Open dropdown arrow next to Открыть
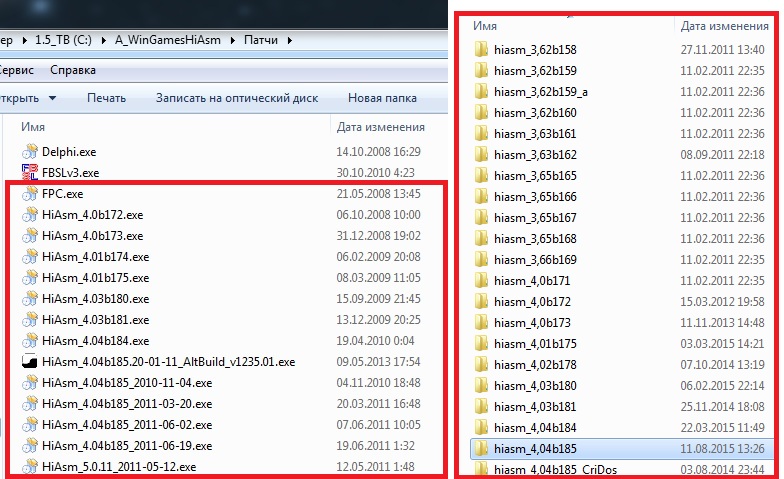This screenshot has width=784, height=479. coord(52,98)
